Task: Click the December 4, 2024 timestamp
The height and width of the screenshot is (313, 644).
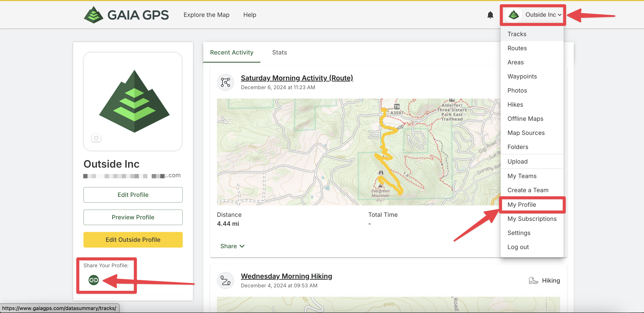Action: pyautogui.click(x=279, y=286)
